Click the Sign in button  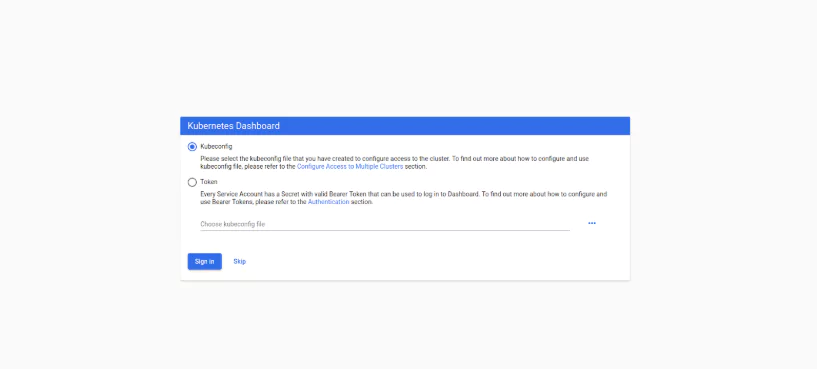pyautogui.click(x=205, y=262)
